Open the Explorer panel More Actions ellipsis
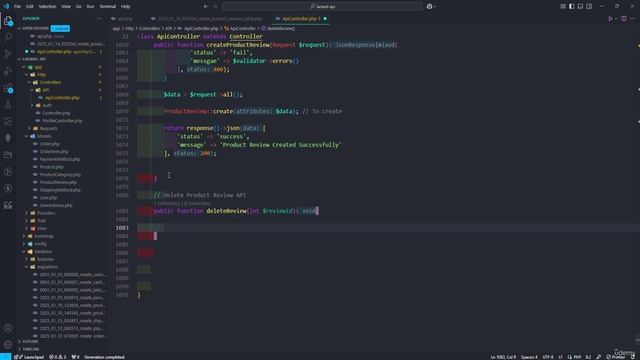This screenshot has width=640, height=360. click(x=99, y=18)
